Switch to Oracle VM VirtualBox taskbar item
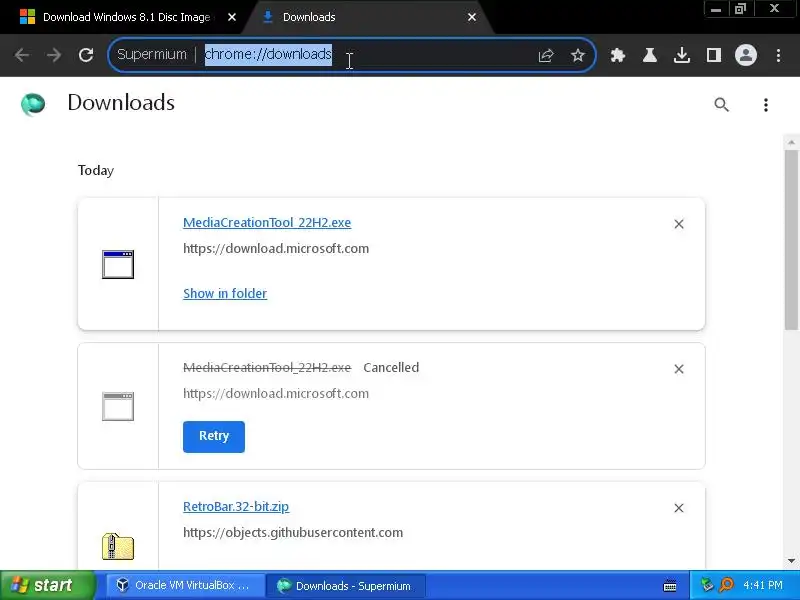Image resolution: width=800 pixels, height=600 pixels. (184, 585)
